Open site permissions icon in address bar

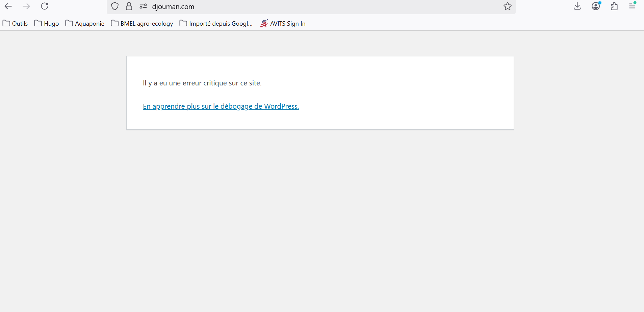[143, 6]
